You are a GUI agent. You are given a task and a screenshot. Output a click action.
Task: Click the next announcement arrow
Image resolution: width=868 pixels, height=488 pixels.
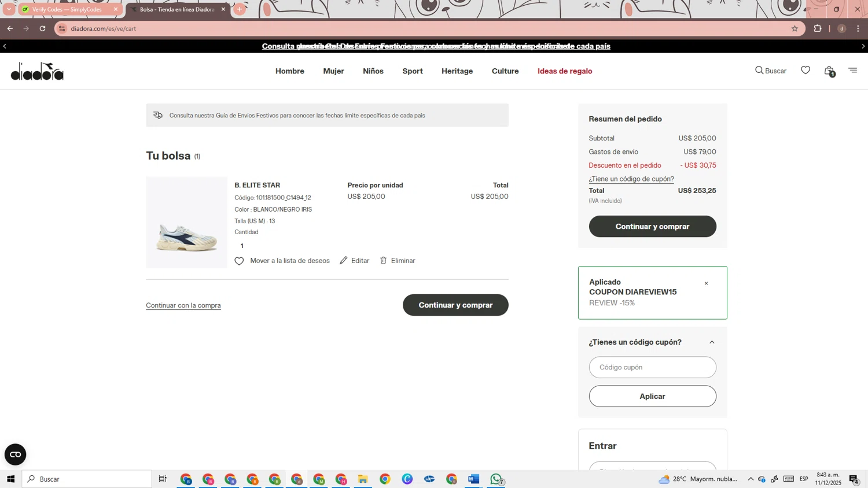tap(863, 46)
